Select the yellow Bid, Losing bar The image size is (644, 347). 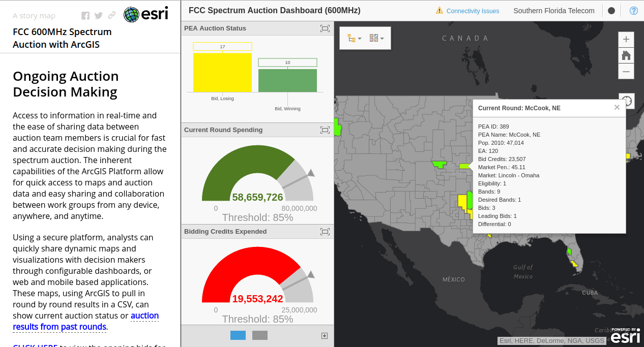tap(222, 73)
